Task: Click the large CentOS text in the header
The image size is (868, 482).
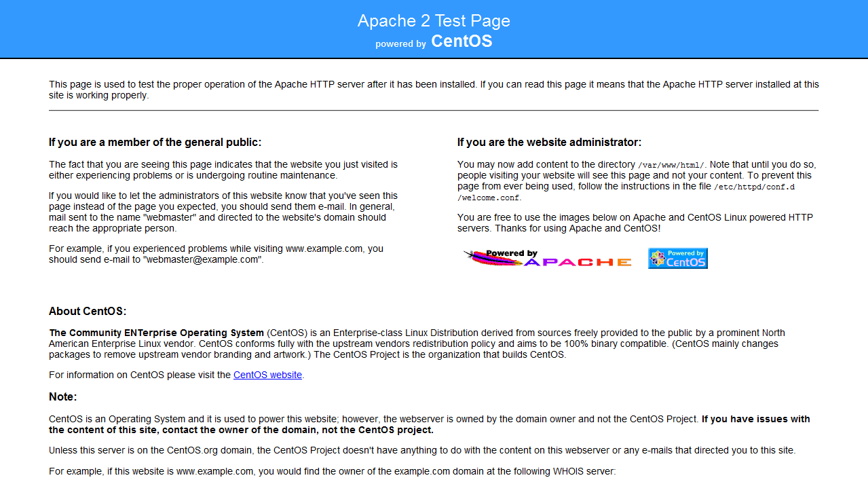Action: 461,41
